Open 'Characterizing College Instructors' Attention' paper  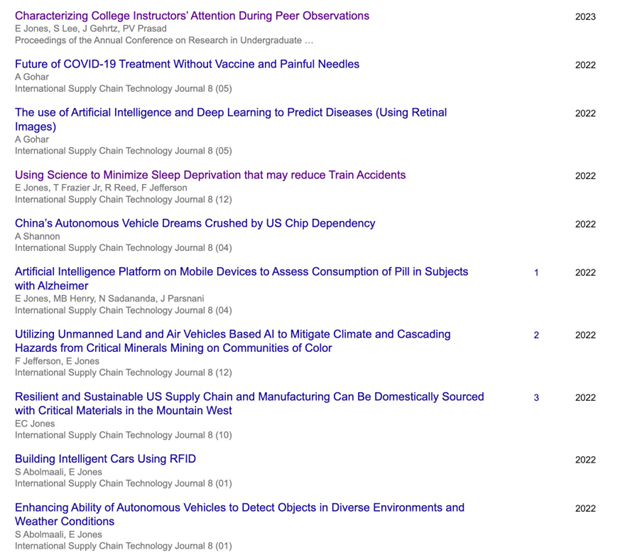point(192,16)
